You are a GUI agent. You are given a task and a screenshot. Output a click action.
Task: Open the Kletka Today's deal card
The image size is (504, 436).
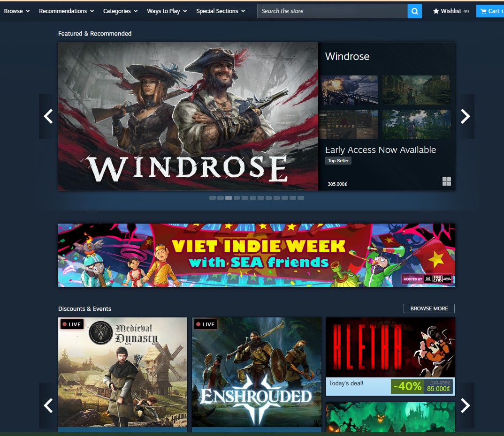coord(390,356)
